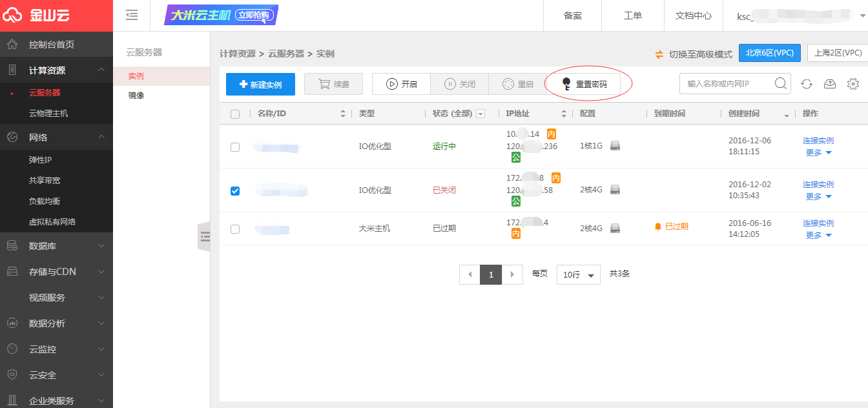Switch region to 上海2区(VPC)
The image size is (868, 408).
[838, 53]
